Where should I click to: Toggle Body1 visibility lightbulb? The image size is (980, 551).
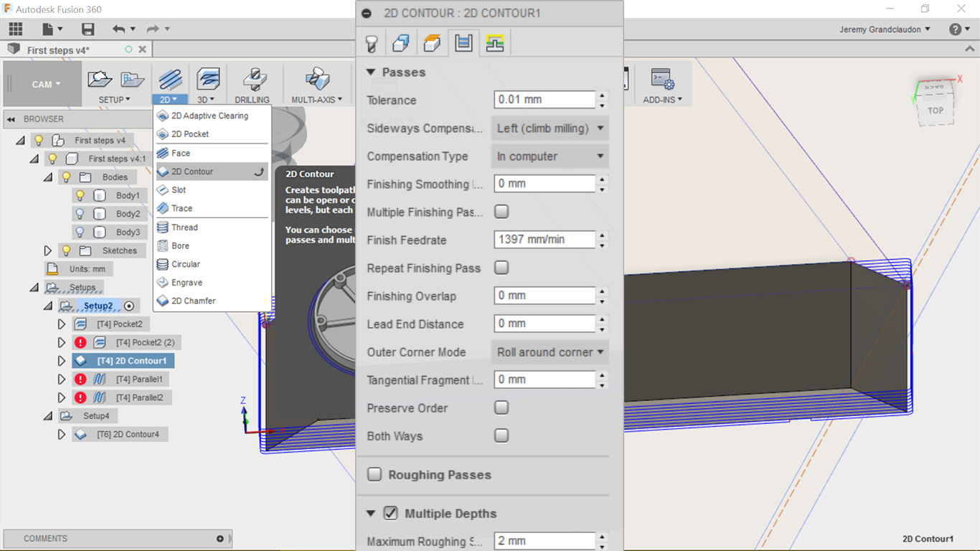(x=80, y=195)
